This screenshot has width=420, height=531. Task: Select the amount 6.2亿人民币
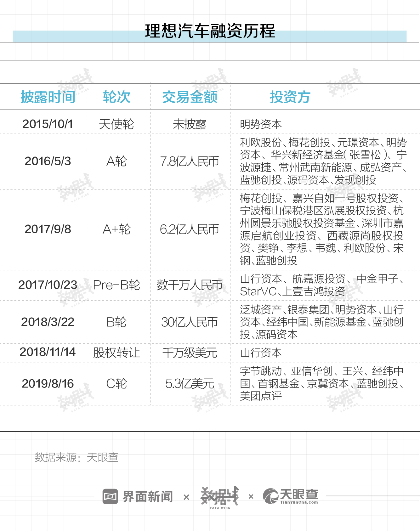[190, 229]
